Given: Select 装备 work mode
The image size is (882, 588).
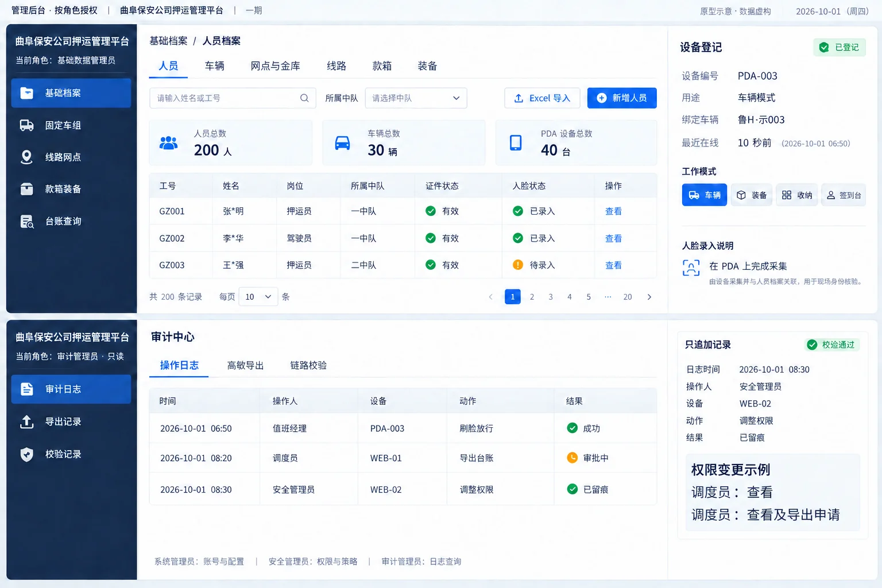Looking at the screenshot, I should pyautogui.click(x=752, y=195).
